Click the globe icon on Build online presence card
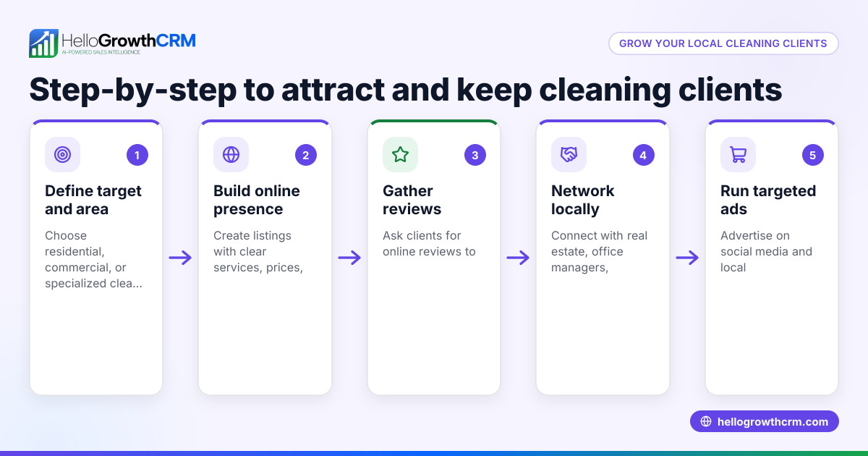This screenshot has height=456, width=868. point(231,155)
